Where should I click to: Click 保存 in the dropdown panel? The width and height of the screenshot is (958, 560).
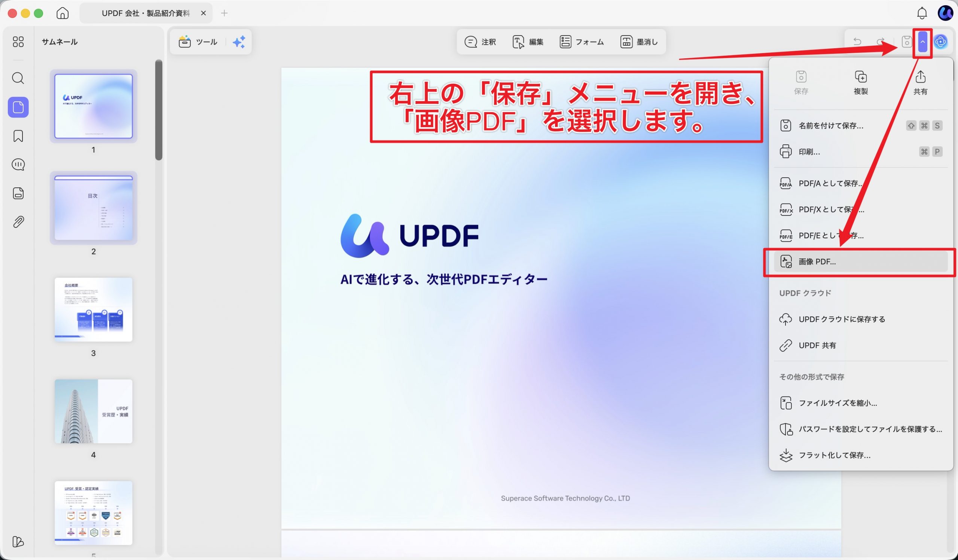pos(801,83)
